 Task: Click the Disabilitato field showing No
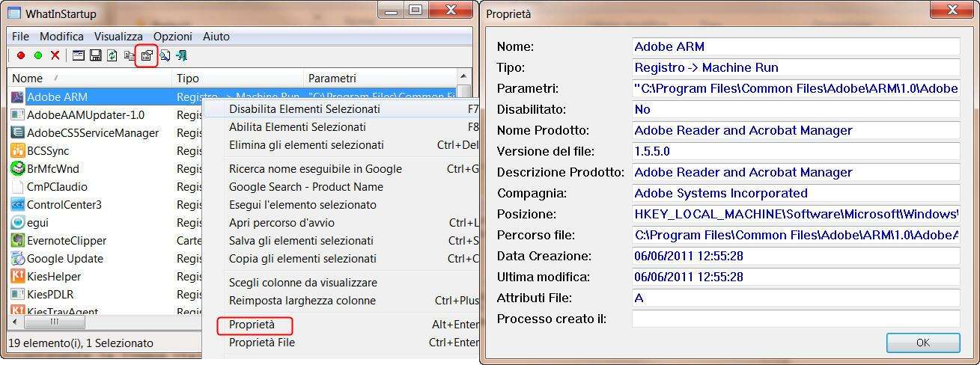tap(796, 109)
